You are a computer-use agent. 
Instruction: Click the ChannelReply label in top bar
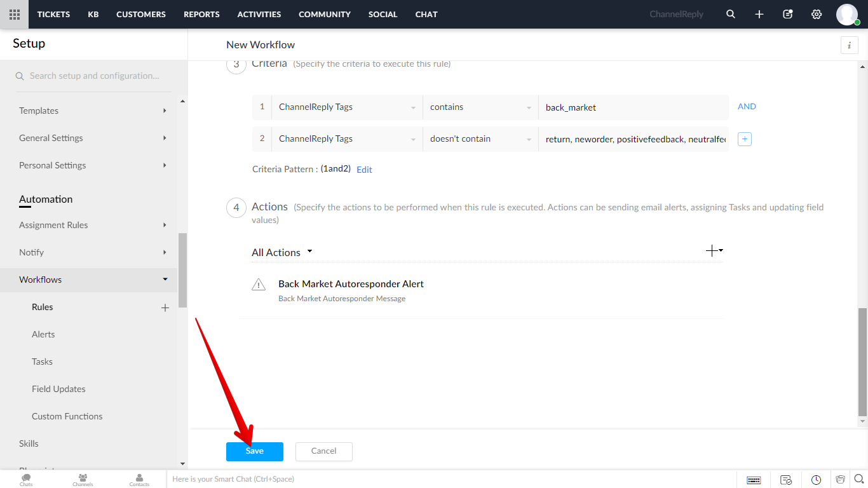(x=676, y=14)
